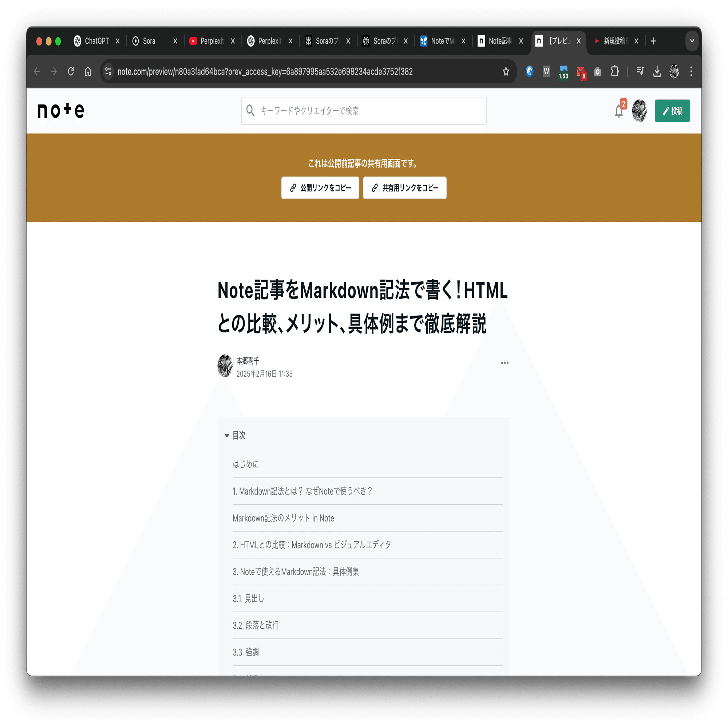View site information icon in address bar

(108, 71)
